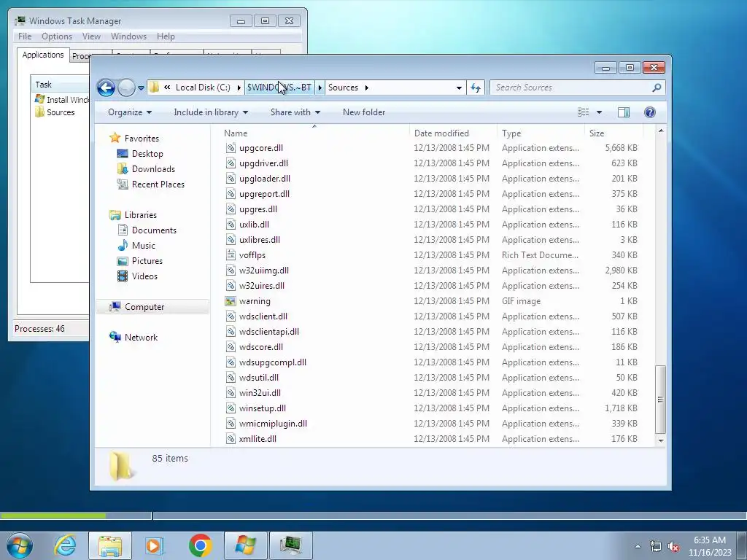Select upgdriver.dll file
Screen dimensions: 747x560
pyautogui.click(x=263, y=163)
